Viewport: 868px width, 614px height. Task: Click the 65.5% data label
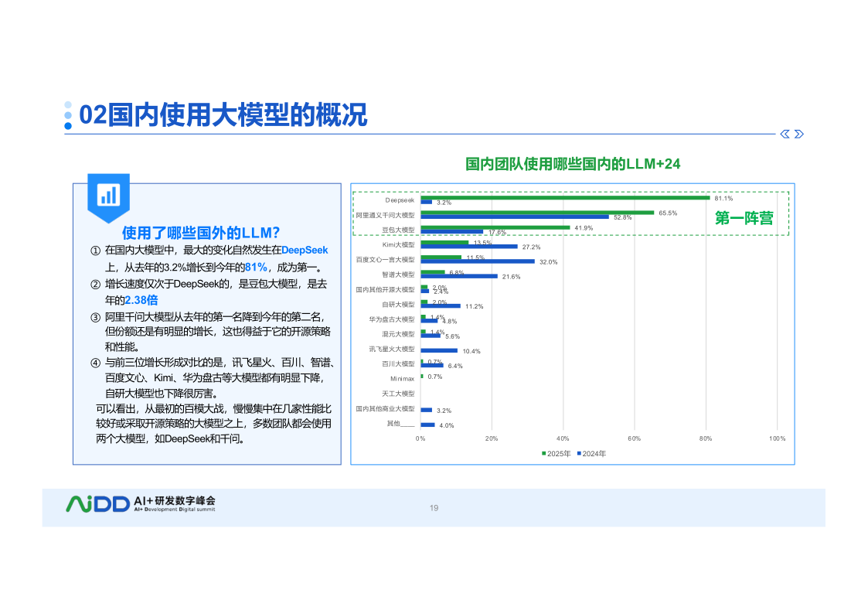pyautogui.click(x=668, y=213)
